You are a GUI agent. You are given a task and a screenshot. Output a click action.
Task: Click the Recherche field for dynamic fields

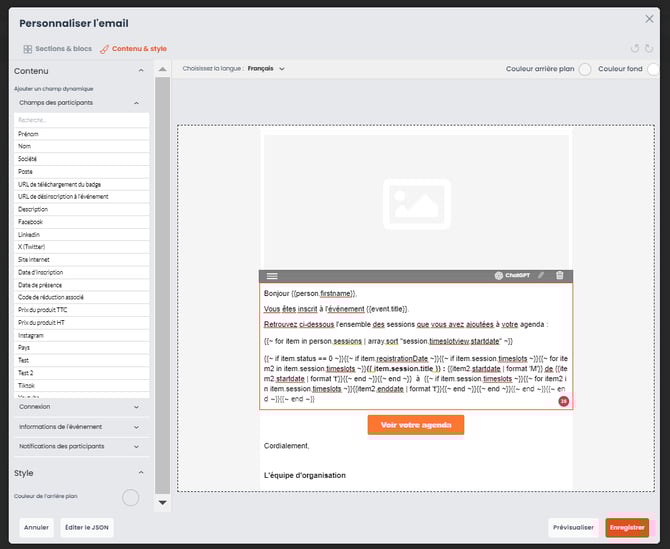pyautogui.click(x=82, y=120)
